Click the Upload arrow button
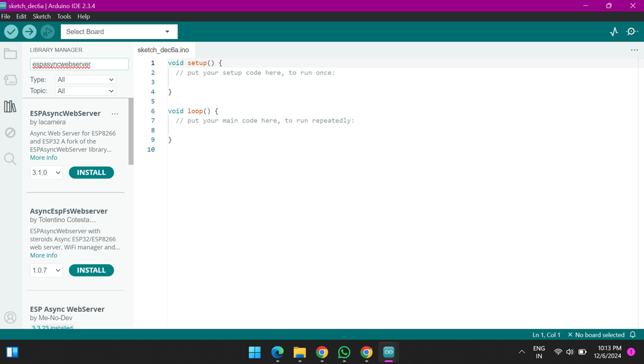 click(x=29, y=31)
